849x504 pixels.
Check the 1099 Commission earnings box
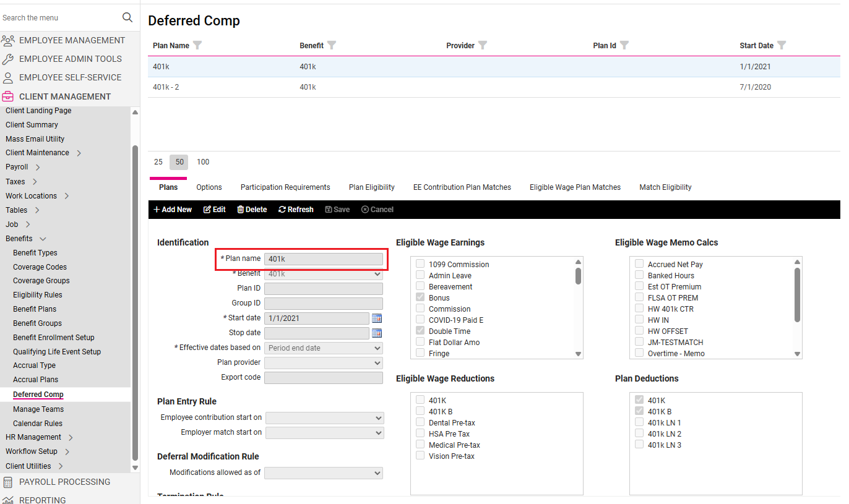point(421,264)
